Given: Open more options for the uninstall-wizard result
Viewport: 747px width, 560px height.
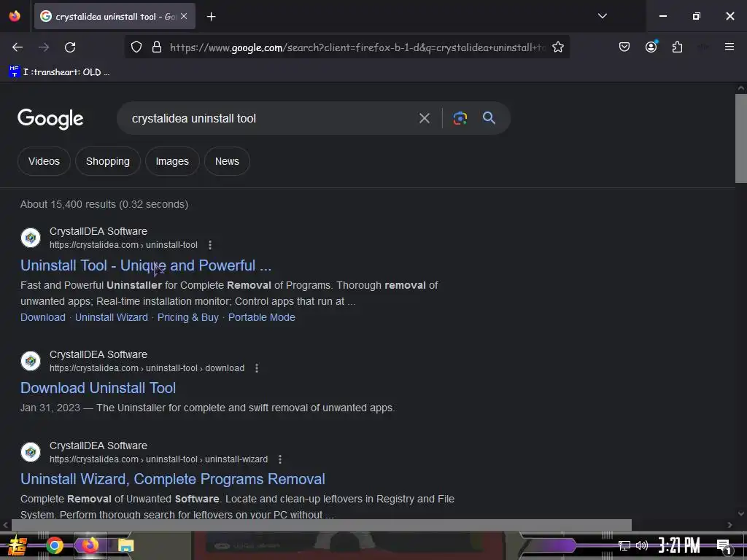Looking at the screenshot, I should click(280, 459).
